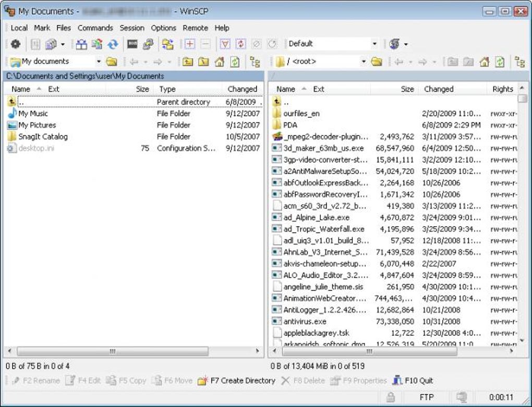The width and height of the screenshot is (532, 407).
Task: Open the Local menu
Action: [19, 28]
